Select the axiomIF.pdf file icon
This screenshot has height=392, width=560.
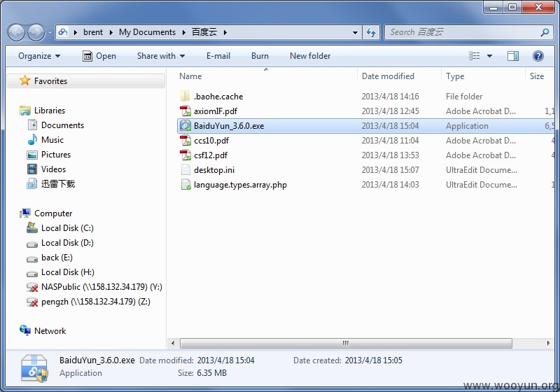click(x=185, y=111)
